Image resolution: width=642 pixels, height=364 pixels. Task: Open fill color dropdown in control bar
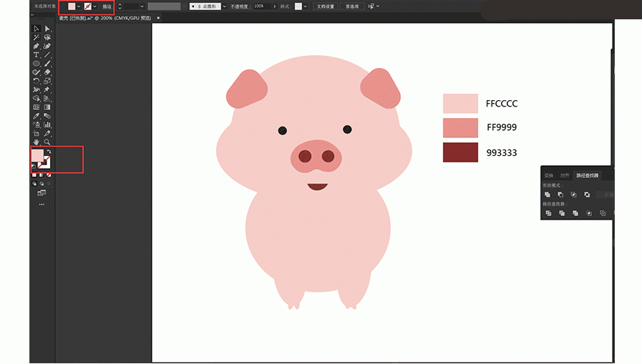[79, 6]
